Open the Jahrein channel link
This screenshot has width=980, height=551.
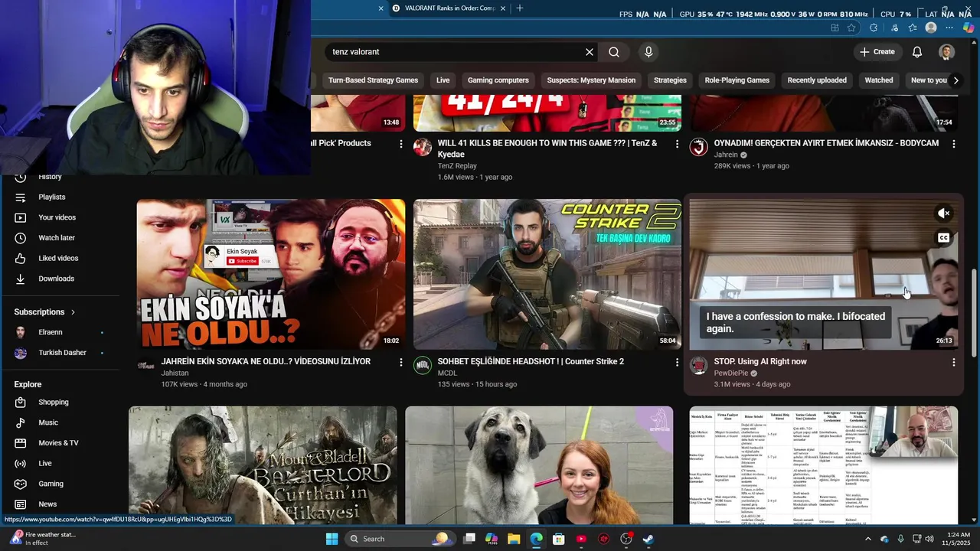click(x=726, y=155)
